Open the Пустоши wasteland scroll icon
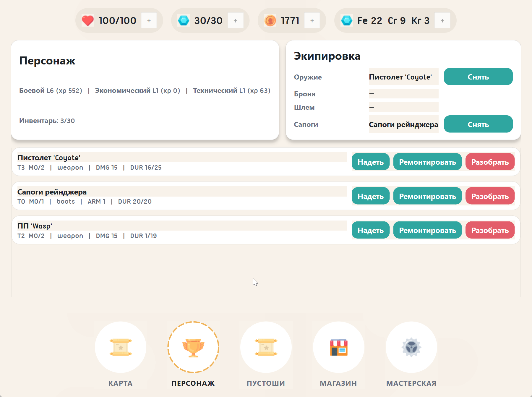 [x=266, y=347]
